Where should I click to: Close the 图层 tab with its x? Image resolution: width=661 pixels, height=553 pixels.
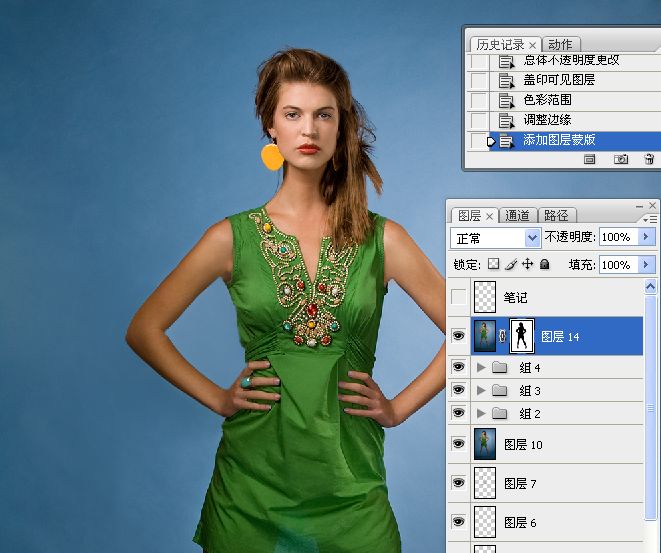(x=489, y=217)
